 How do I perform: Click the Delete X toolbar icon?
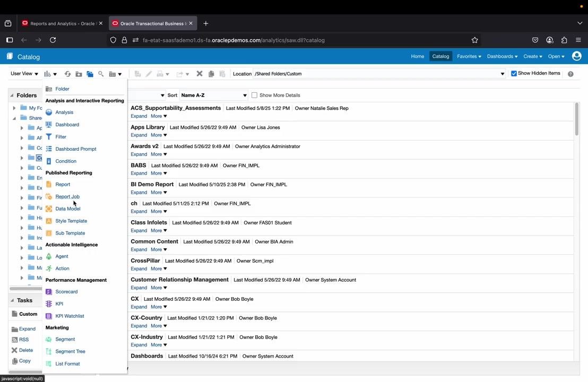click(x=200, y=74)
